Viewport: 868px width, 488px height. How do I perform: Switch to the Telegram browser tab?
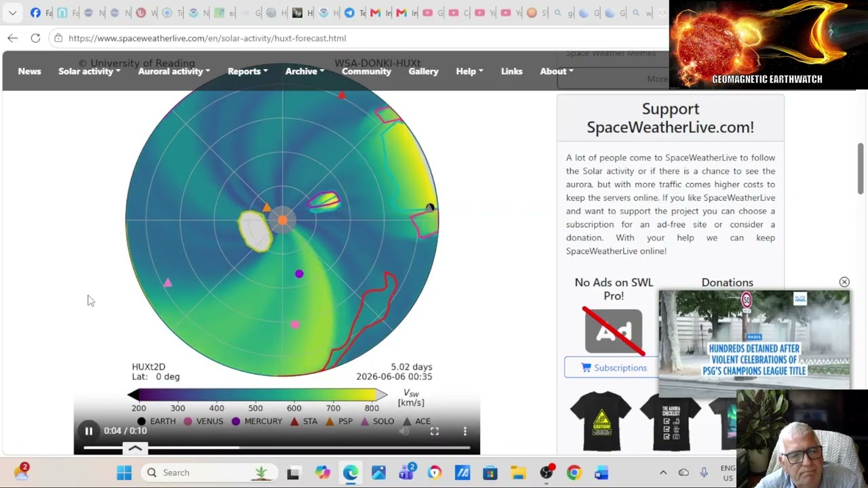(x=353, y=13)
